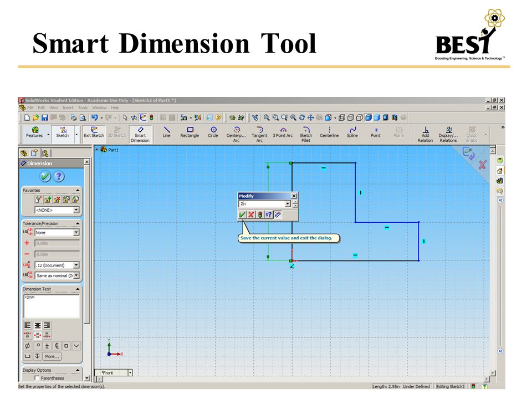532x399 pixels.
Task: Select the Line sketch tool
Action: click(166, 132)
